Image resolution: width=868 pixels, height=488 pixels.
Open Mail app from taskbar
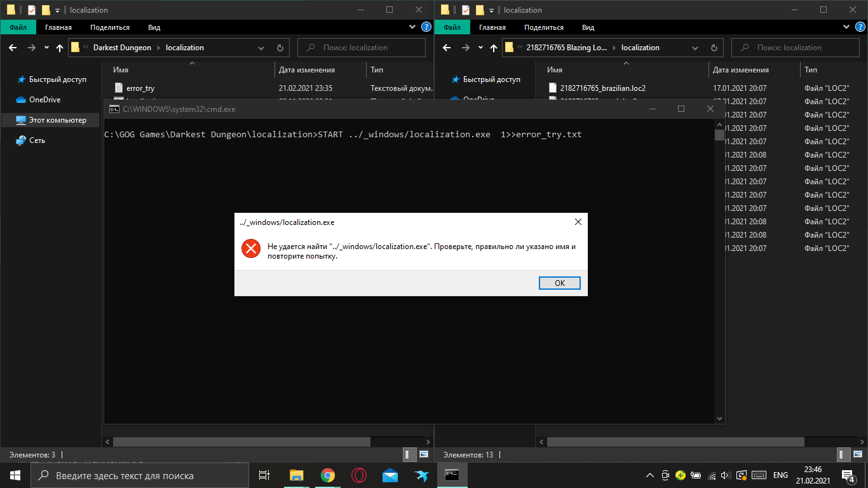click(x=390, y=475)
